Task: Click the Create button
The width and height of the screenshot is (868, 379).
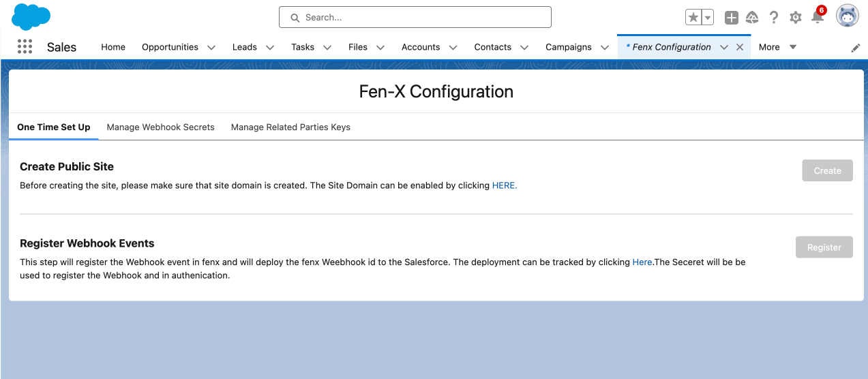Action: (827, 170)
